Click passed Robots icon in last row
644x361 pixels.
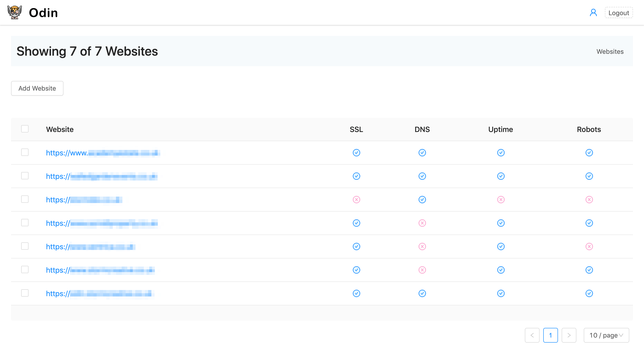coord(589,293)
